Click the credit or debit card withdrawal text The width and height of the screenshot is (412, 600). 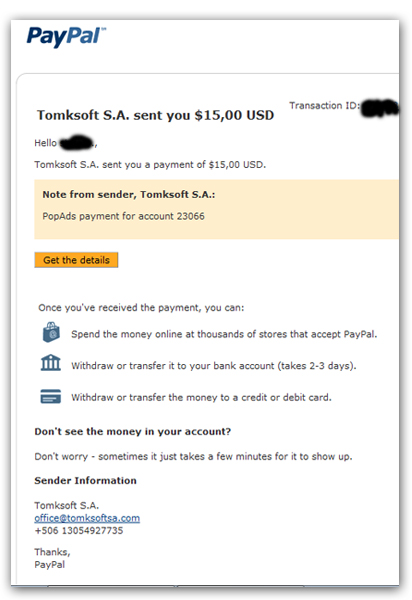pos(201,398)
